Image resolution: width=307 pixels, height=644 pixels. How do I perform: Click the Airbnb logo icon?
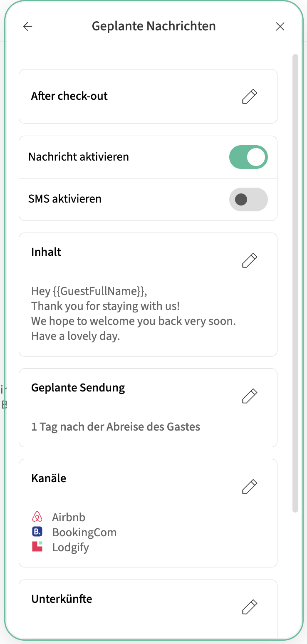click(x=37, y=517)
